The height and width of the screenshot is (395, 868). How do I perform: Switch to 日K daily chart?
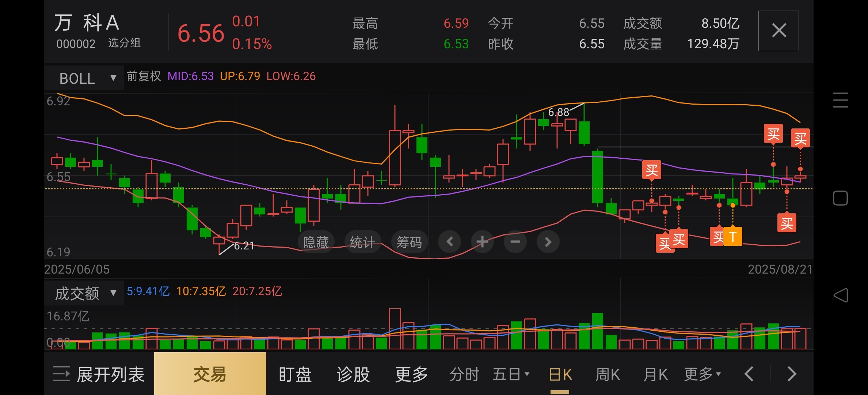[560, 374]
